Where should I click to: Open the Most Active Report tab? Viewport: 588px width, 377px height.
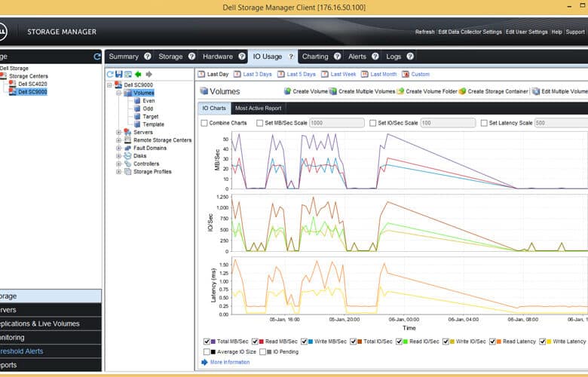click(258, 108)
